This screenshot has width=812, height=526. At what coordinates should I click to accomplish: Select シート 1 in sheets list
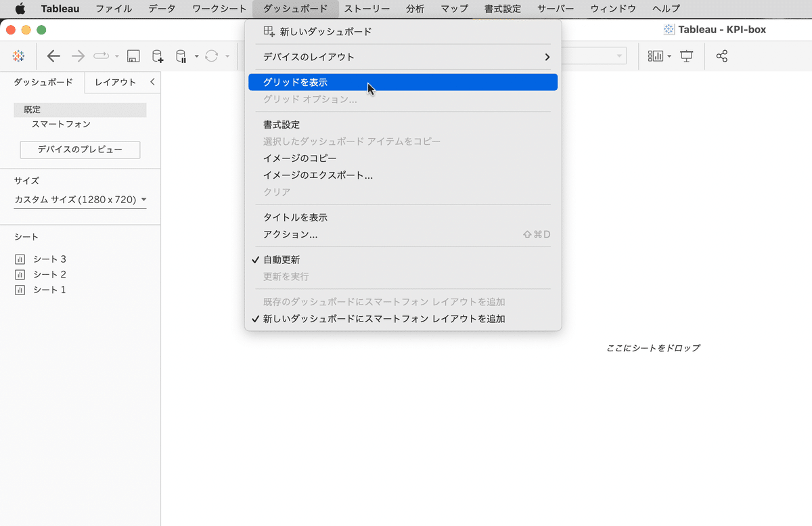(x=49, y=290)
